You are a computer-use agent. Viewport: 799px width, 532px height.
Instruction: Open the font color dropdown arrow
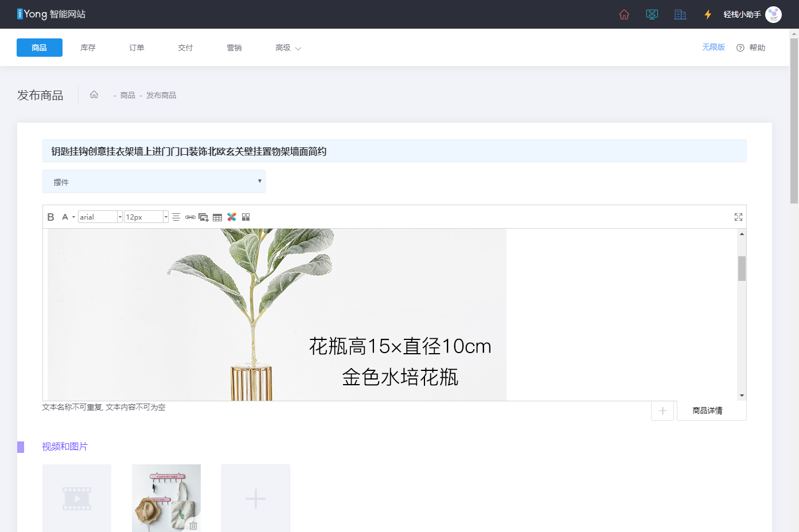click(x=73, y=217)
